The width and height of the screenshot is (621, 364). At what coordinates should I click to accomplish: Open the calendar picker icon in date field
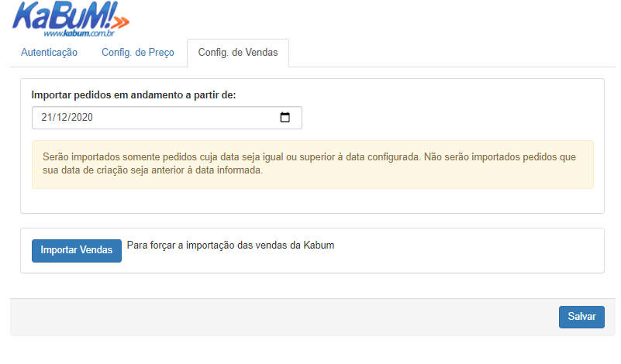click(285, 117)
